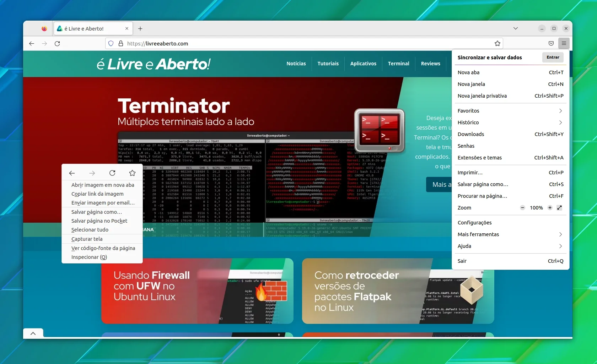Choose Sair to quit Firefox
This screenshot has width=597, height=364.
511,261
